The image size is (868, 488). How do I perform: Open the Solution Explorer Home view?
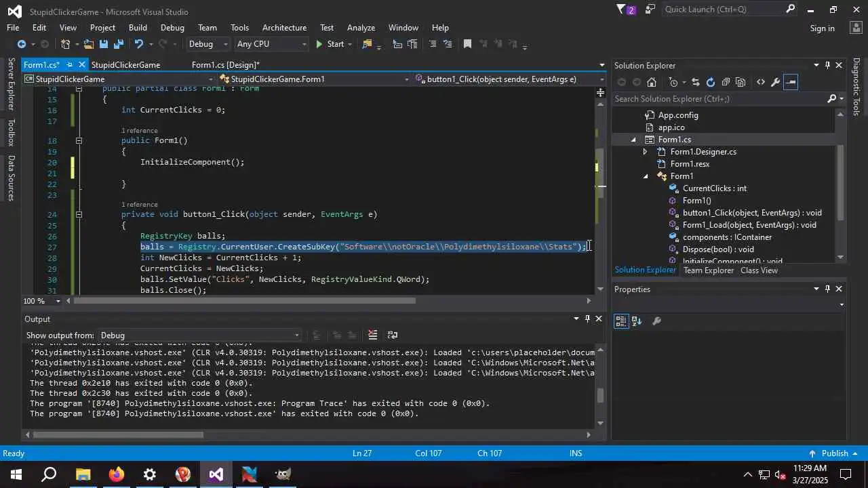click(652, 82)
